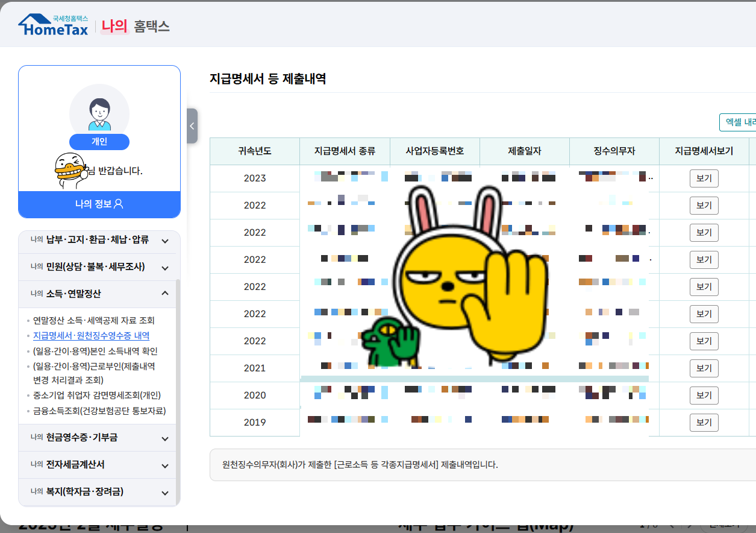The width and height of the screenshot is (756, 533).
Task: Expand 전자세금계산서 menu
Action: click(98, 465)
